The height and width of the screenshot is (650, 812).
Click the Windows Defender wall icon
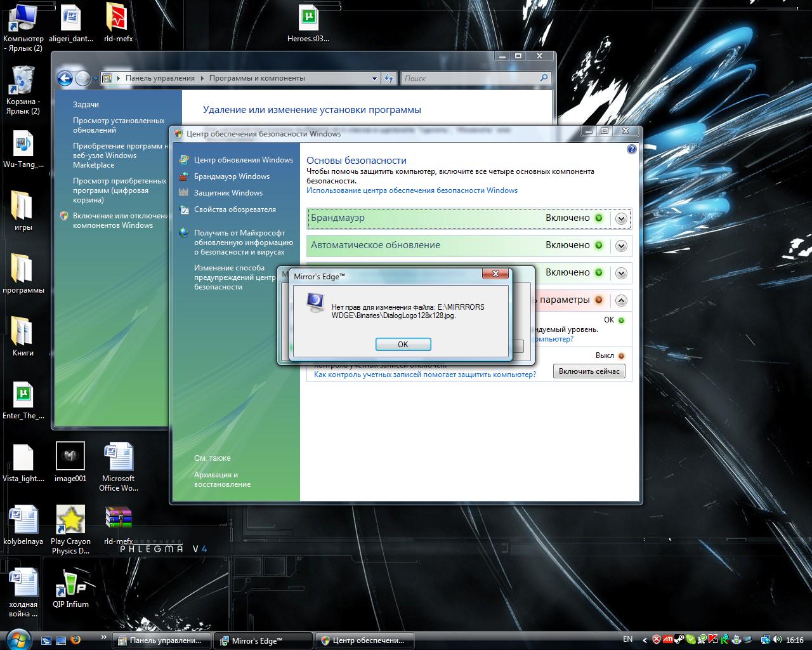click(x=184, y=193)
